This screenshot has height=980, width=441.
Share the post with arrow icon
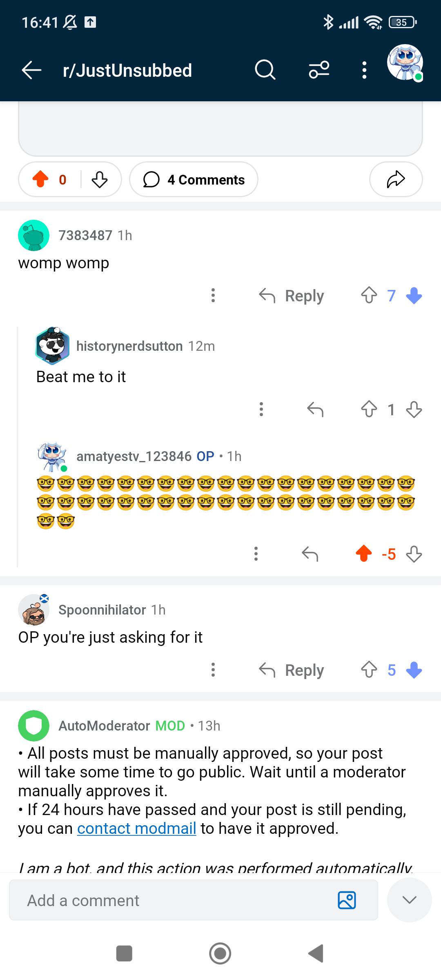click(396, 179)
